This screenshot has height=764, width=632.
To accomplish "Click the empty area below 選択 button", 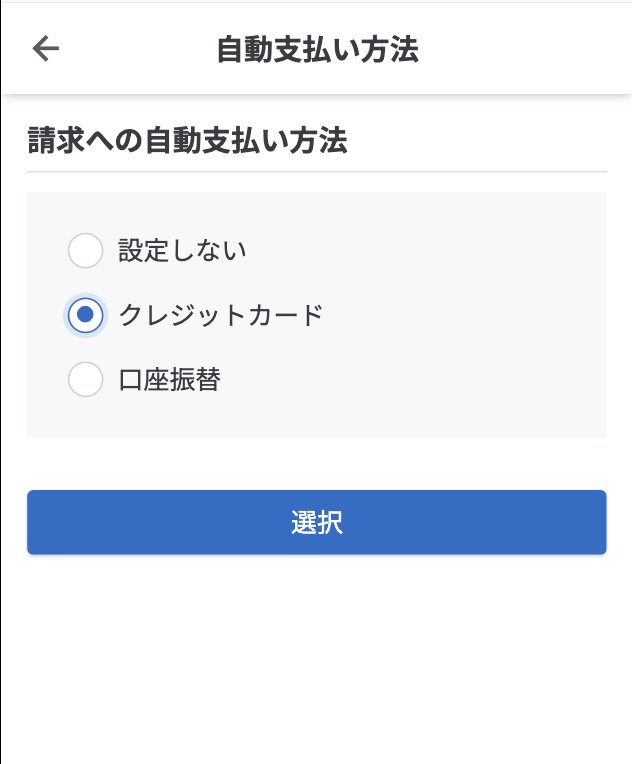I will [316, 660].
